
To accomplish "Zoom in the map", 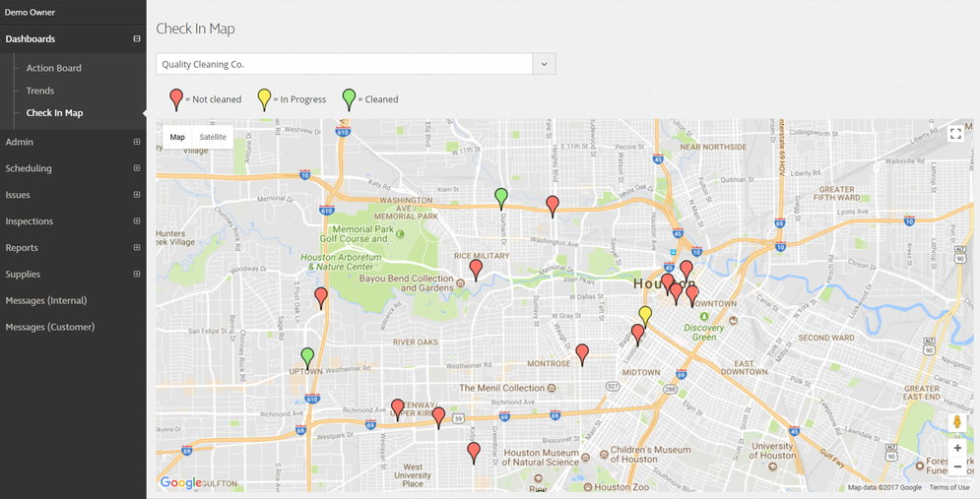I will click(x=957, y=448).
